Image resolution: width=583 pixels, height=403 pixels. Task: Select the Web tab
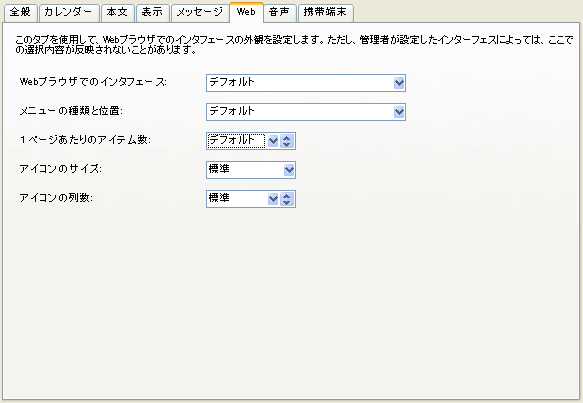pos(246,12)
